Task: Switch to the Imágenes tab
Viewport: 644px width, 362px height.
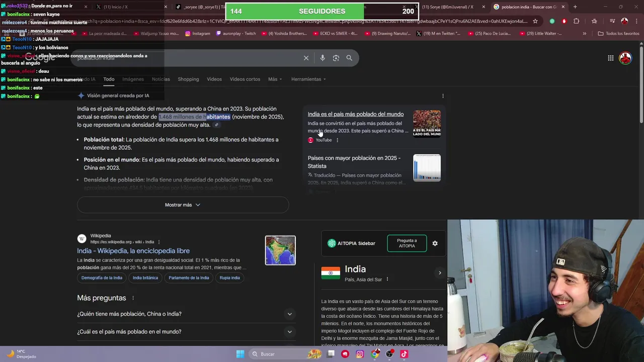Action: pyautogui.click(x=133, y=79)
